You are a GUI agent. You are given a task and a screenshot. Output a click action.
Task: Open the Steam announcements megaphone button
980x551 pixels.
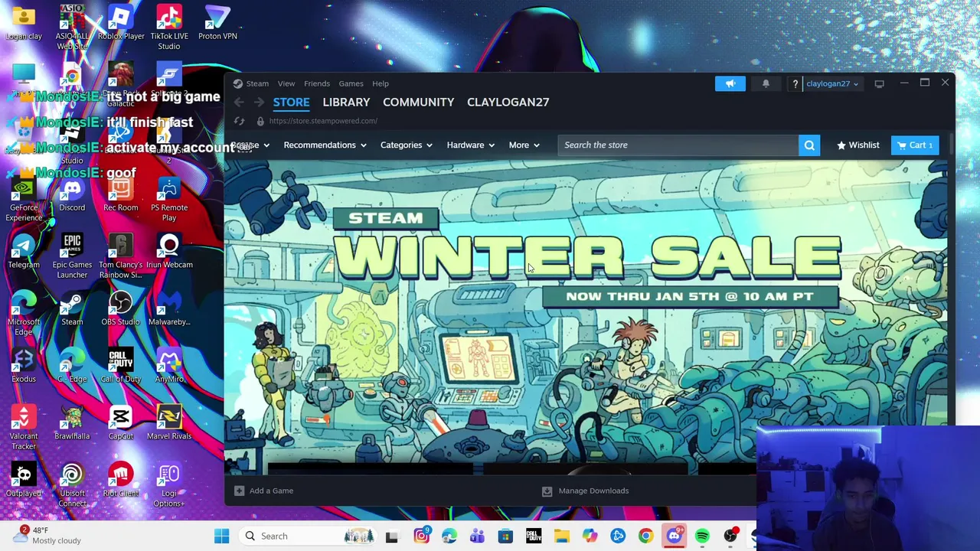(x=730, y=83)
